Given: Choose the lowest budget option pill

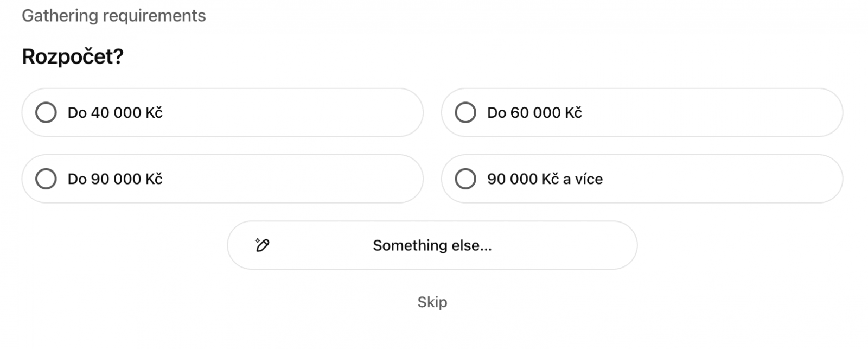Looking at the screenshot, I should (222, 112).
